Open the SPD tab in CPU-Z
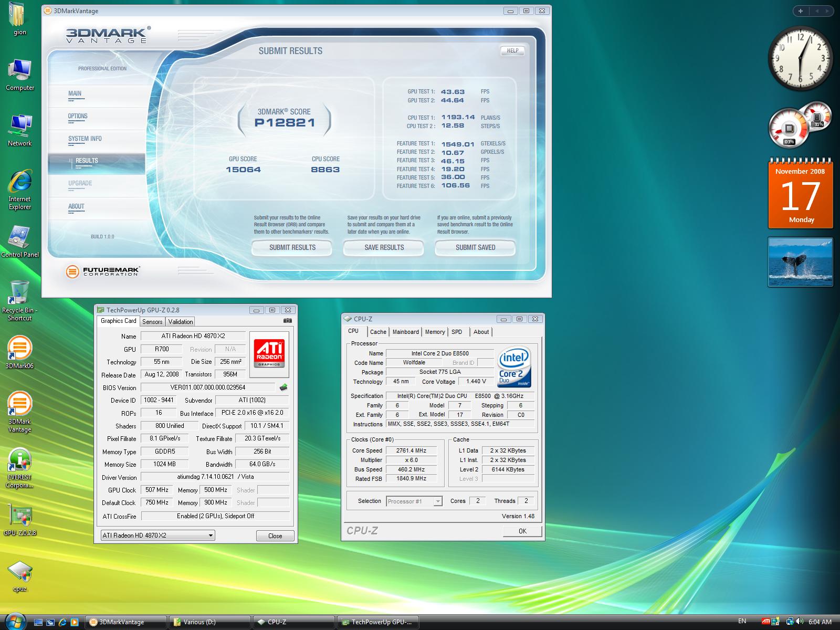 pos(457,332)
